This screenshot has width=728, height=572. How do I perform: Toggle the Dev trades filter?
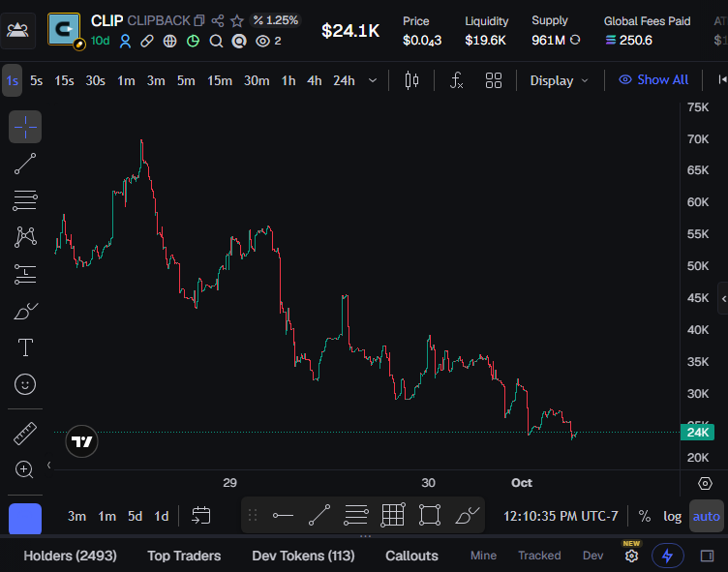click(592, 556)
